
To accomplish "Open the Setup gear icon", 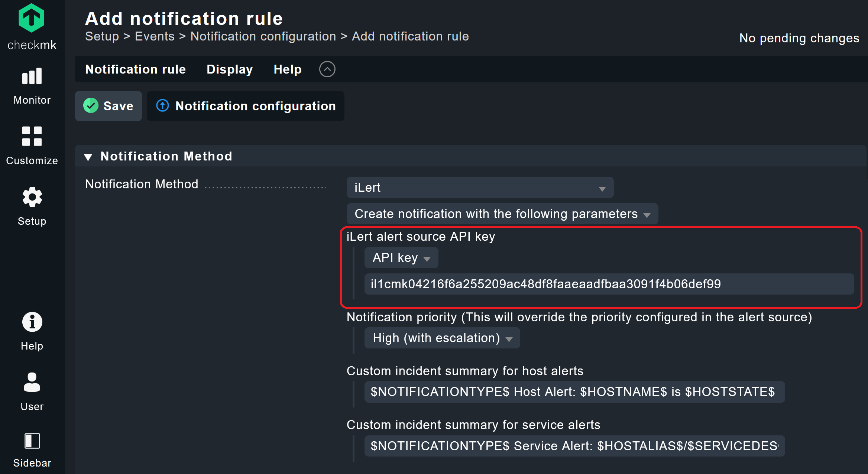I will [x=32, y=197].
